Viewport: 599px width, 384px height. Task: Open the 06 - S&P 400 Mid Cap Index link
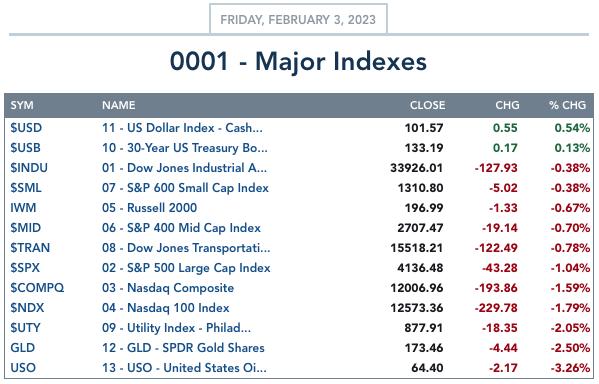181,228
